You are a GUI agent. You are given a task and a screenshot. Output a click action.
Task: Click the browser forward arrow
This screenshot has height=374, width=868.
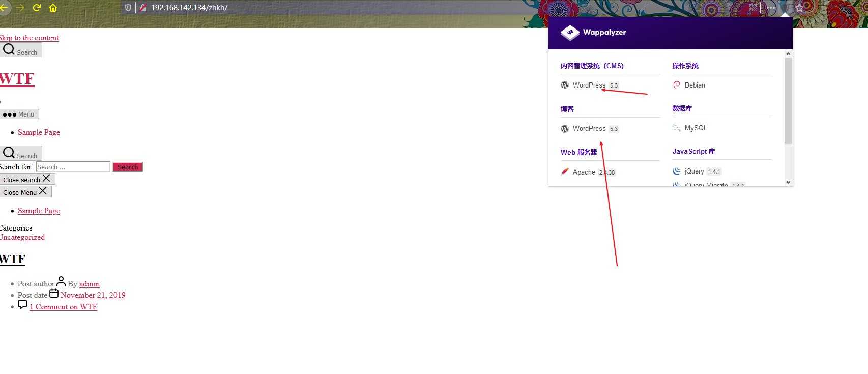(x=20, y=8)
